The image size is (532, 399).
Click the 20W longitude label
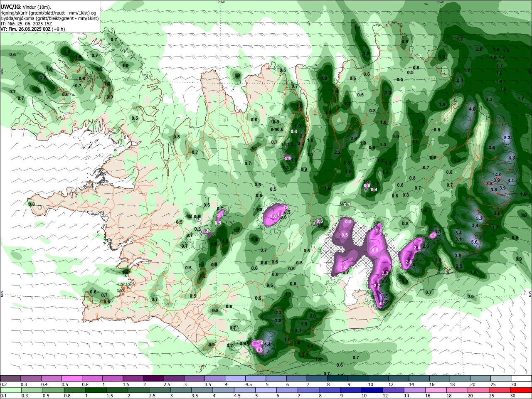[x=221, y=2]
